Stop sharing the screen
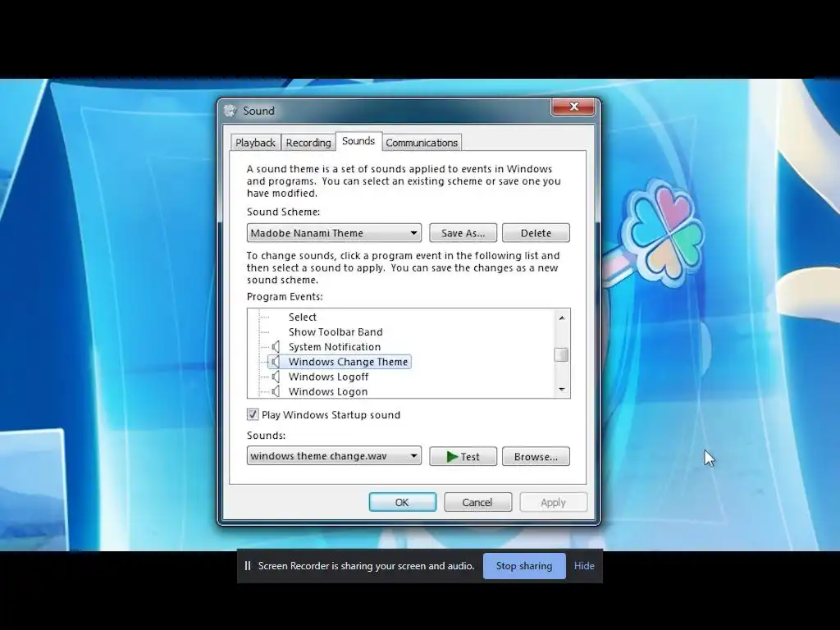This screenshot has height=630, width=840. (524, 566)
